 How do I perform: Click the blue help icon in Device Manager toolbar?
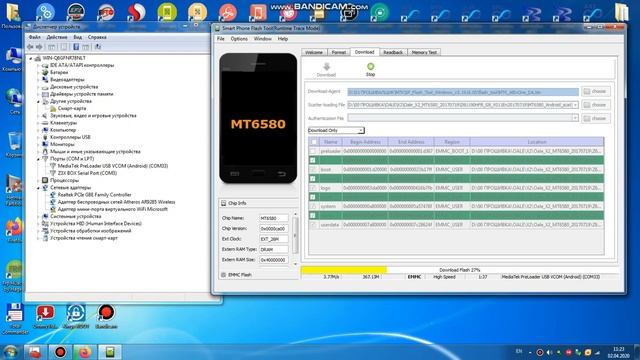(76, 47)
